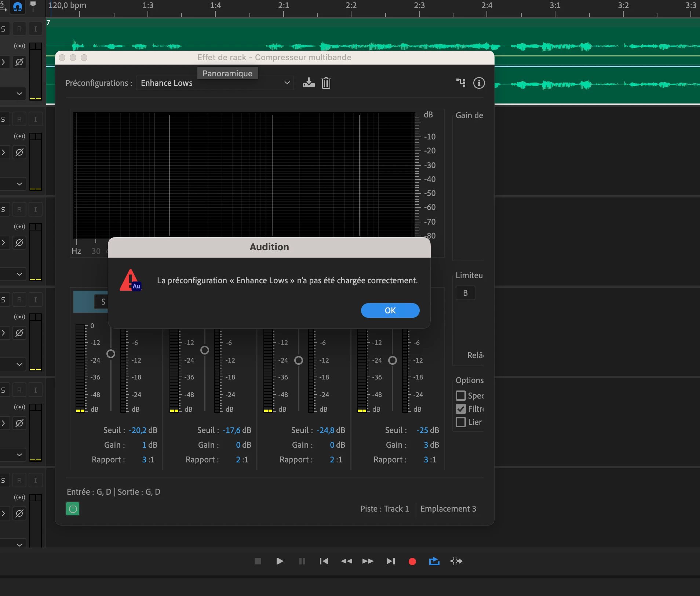Image resolution: width=700 pixels, height=596 pixels.
Task: Fast forward using the double right arrows
Action: pos(368,561)
